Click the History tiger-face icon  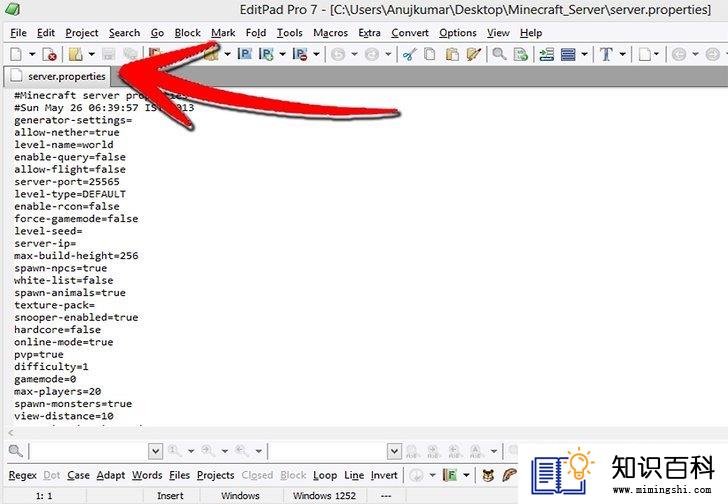(488, 475)
